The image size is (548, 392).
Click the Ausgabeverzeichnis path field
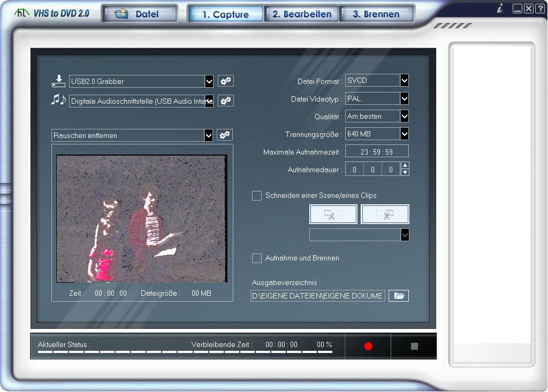(318, 296)
